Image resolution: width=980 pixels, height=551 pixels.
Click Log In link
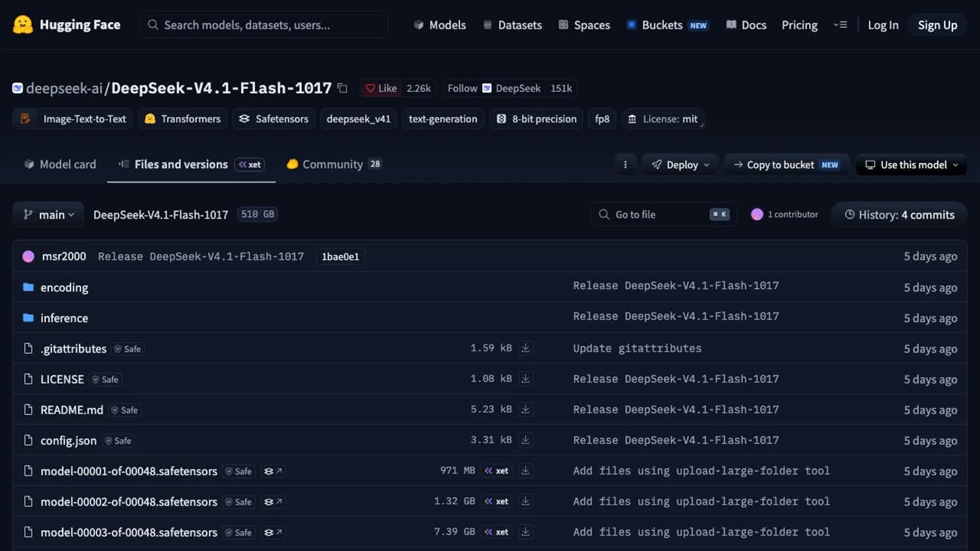coord(883,25)
